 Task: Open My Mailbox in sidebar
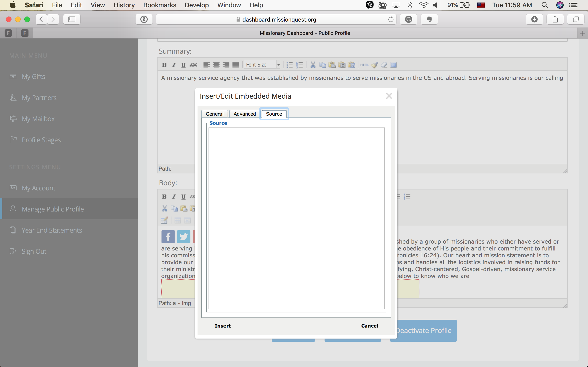pos(38,119)
